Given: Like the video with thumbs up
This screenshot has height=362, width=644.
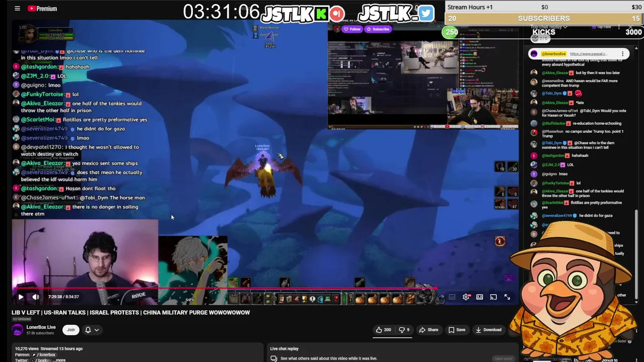Looking at the screenshot, I should click(x=383, y=330).
